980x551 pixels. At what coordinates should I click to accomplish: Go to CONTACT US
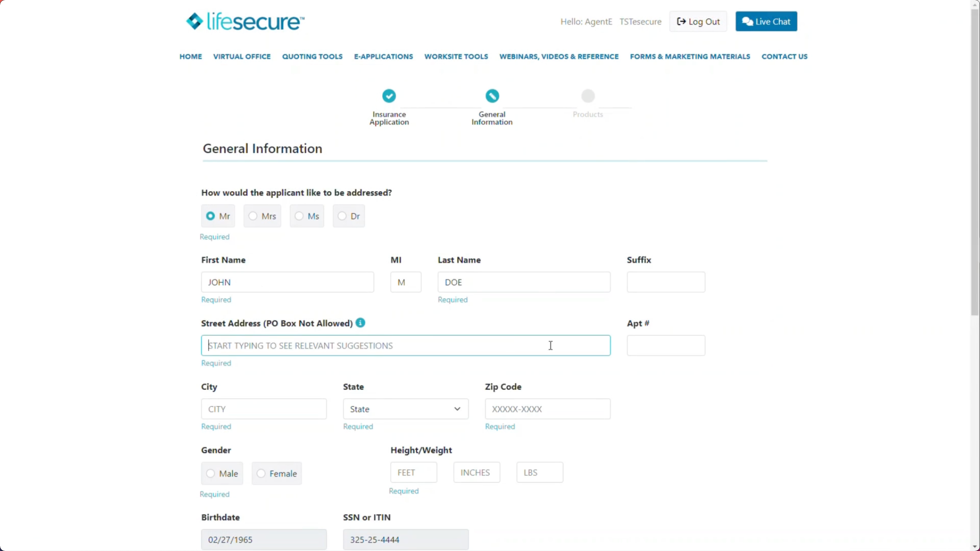pos(785,56)
